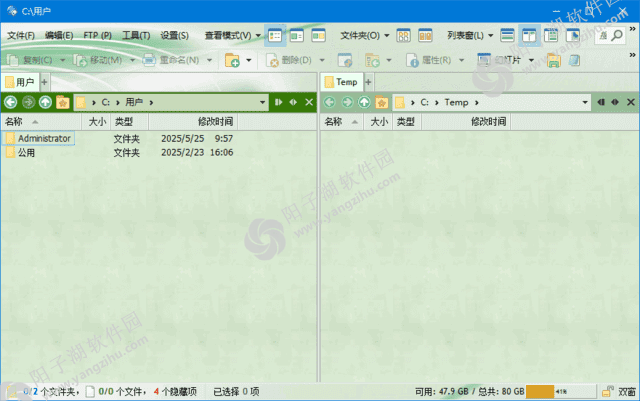Go up one level in the left pane
The height and width of the screenshot is (401, 640).
tap(45, 102)
